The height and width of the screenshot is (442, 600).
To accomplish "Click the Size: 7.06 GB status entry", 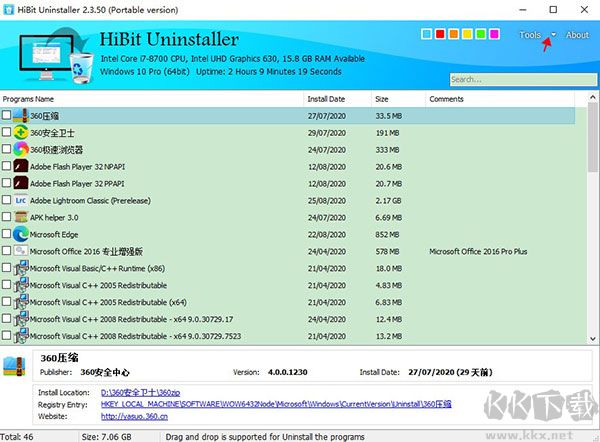I will click(x=106, y=437).
